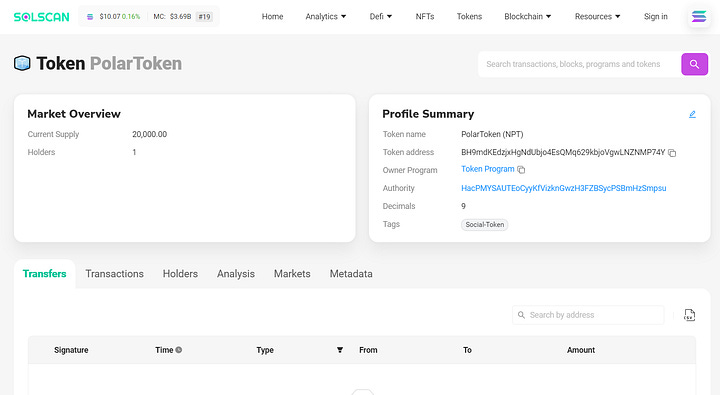Expand the Resources dropdown menu
The image size is (720, 395).
pyautogui.click(x=597, y=17)
